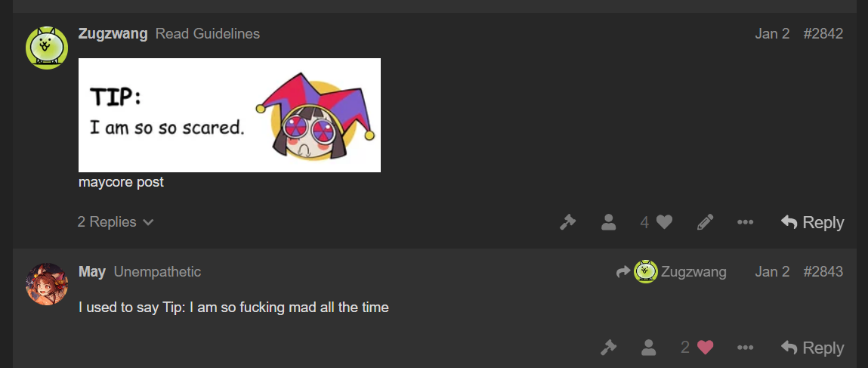Click the user silhouette icon on post #2843

[x=649, y=348]
